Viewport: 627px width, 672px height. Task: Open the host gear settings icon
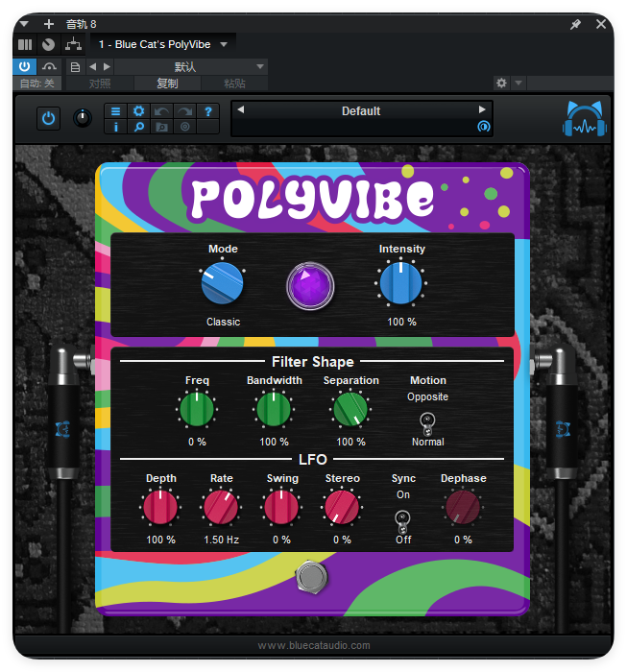[501, 83]
